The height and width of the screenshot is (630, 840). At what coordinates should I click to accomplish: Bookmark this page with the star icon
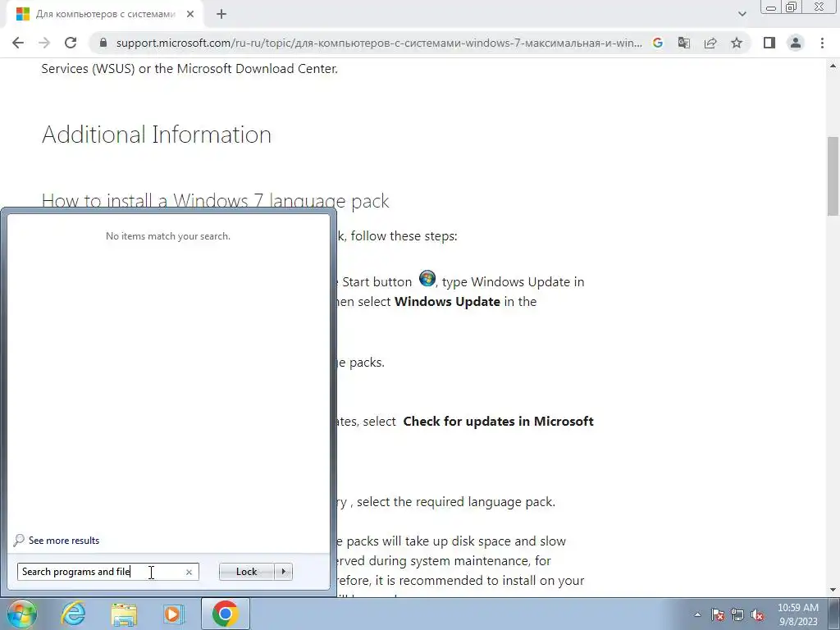click(737, 43)
